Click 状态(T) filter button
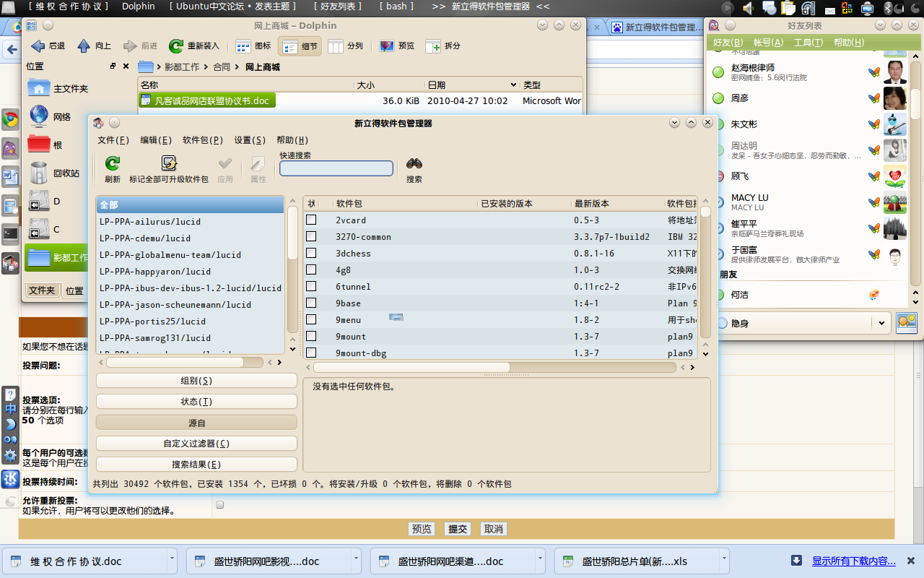924x578 pixels. pyautogui.click(x=196, y=402)
